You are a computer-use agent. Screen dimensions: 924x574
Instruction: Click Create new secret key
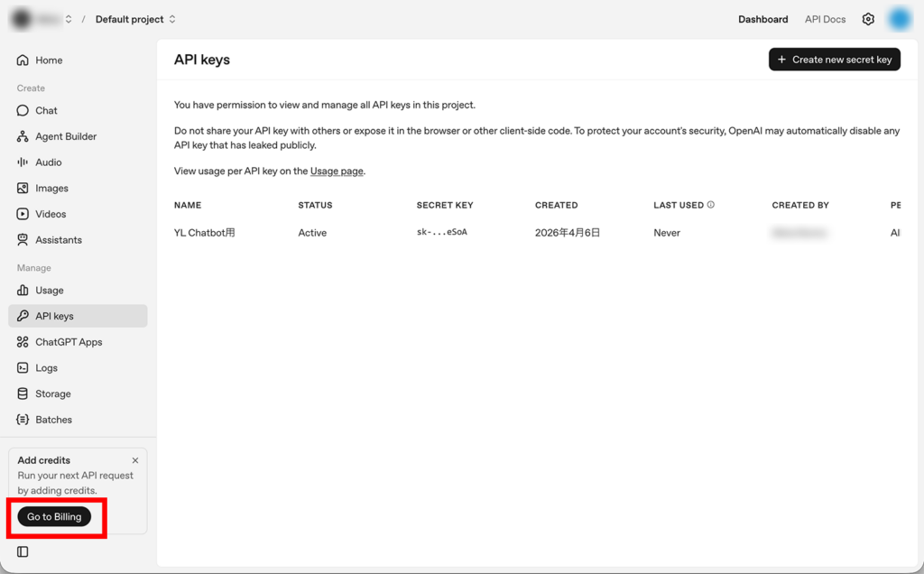click(x=834, y=59)
